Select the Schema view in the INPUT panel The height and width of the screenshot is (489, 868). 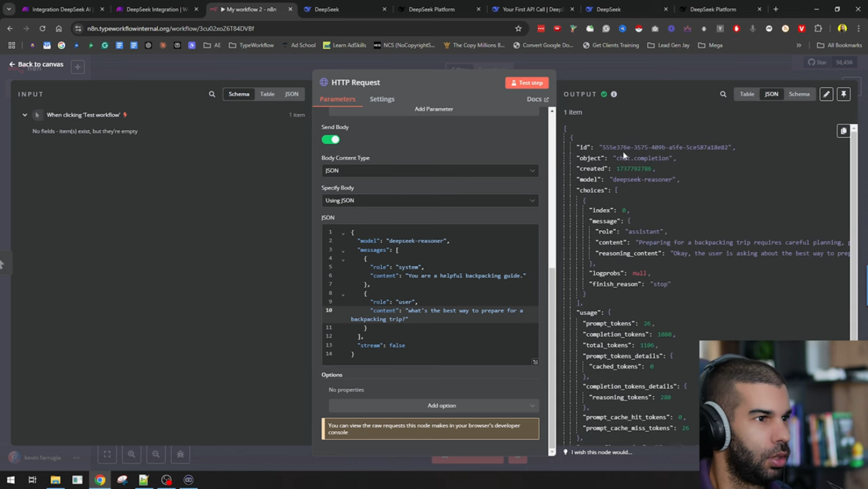tap(239, 94)
